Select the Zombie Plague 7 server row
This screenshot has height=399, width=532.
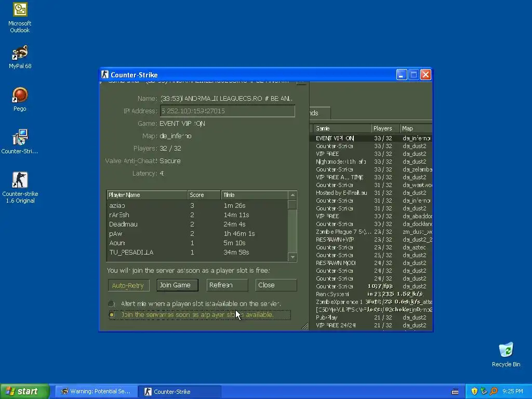point(371,232)
